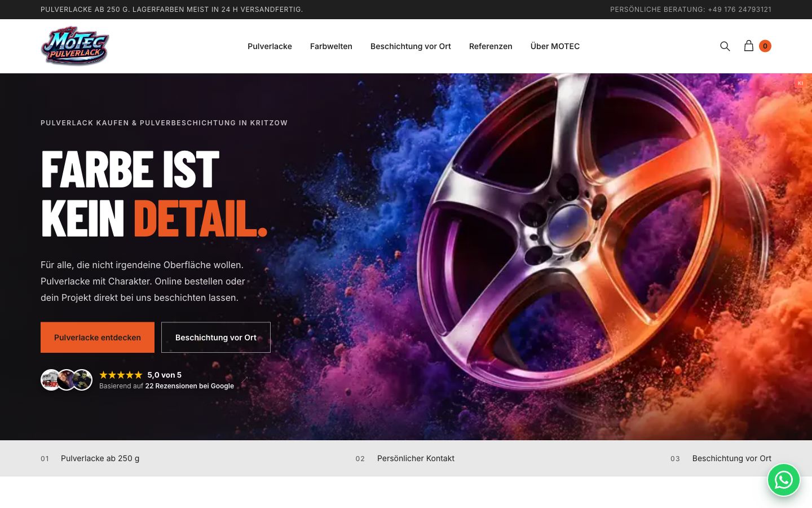Click the outlined Beschichtung vor Ort button
812x508 pixels.
[216, 338]
